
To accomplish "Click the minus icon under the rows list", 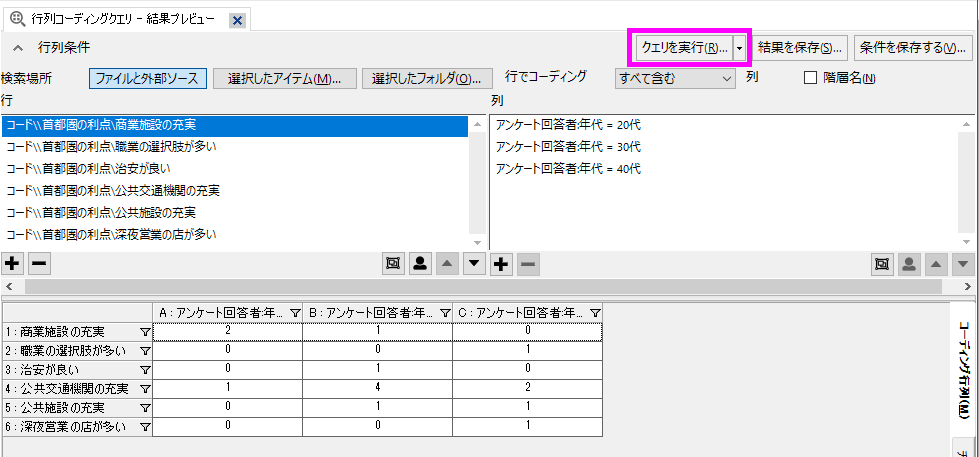I will coord(38,264).
